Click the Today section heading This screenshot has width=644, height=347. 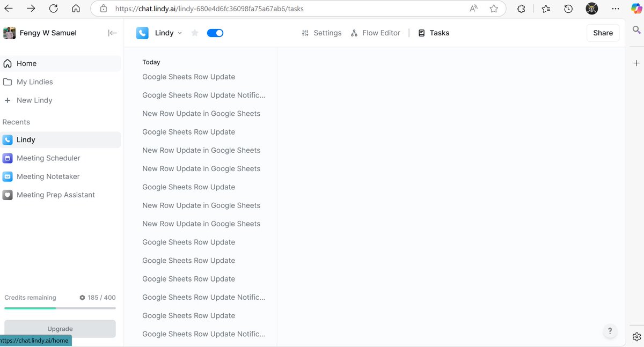151,62
